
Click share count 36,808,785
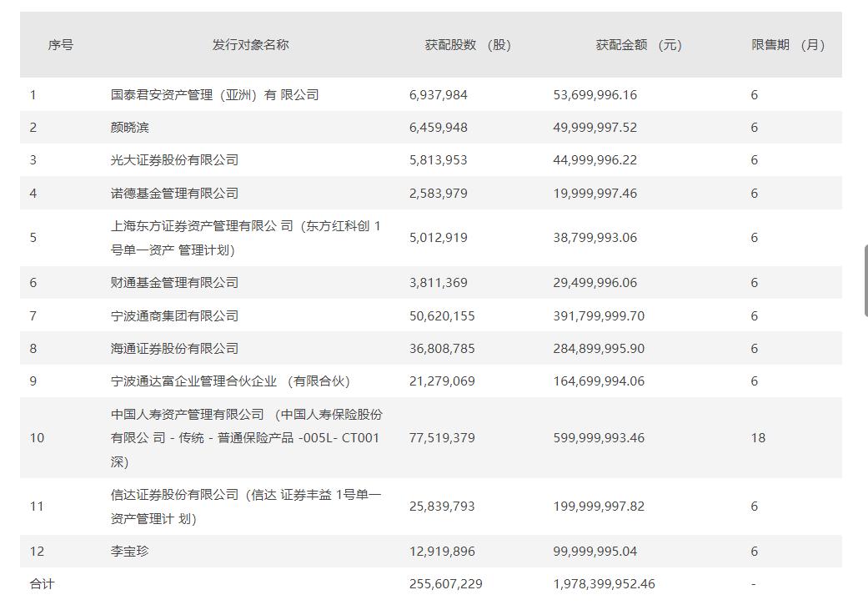tap(442, 349)
